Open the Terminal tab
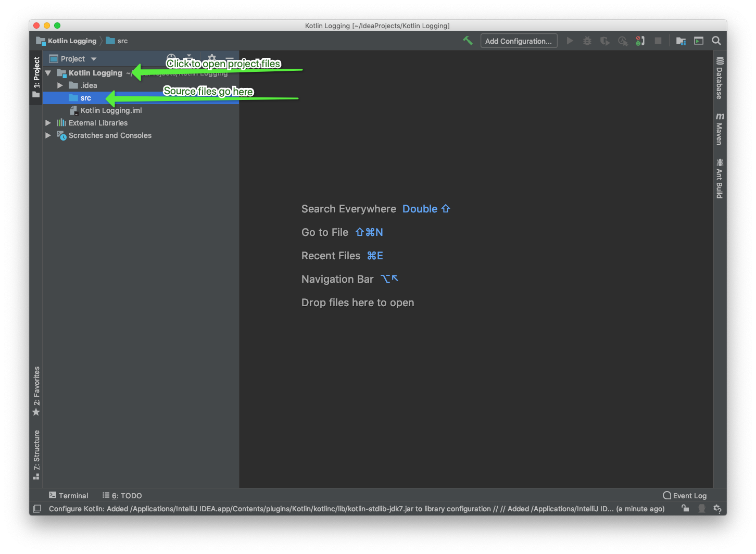 click(x=68, y=496)
